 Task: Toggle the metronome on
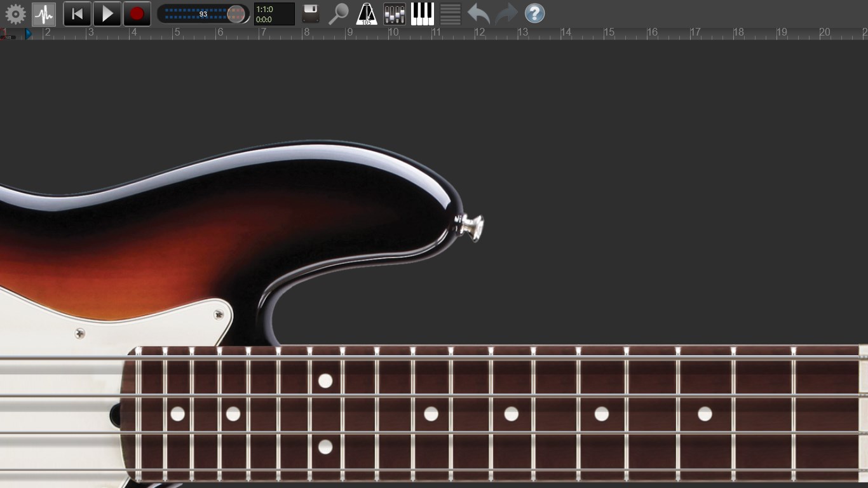[x=367, y=13]
